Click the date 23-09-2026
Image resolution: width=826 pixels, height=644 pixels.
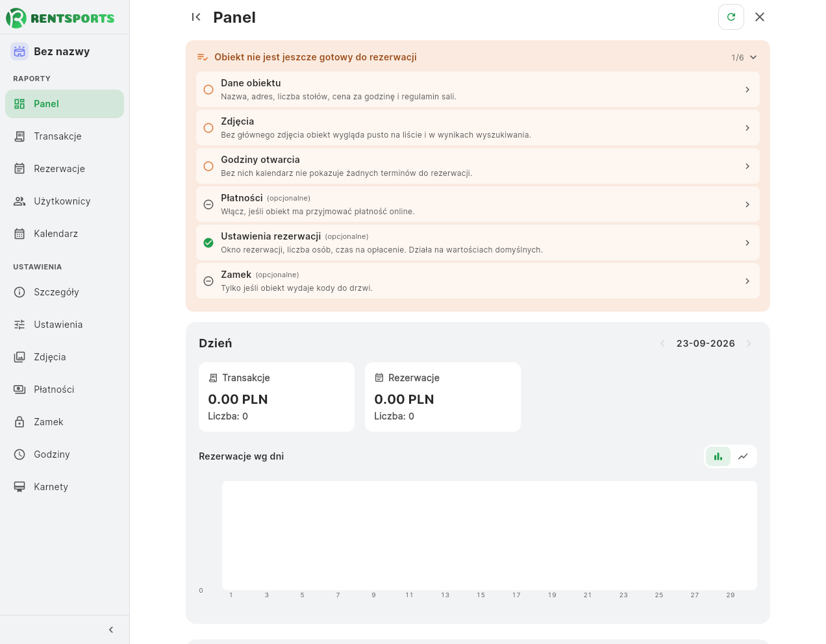click(706, 343)
